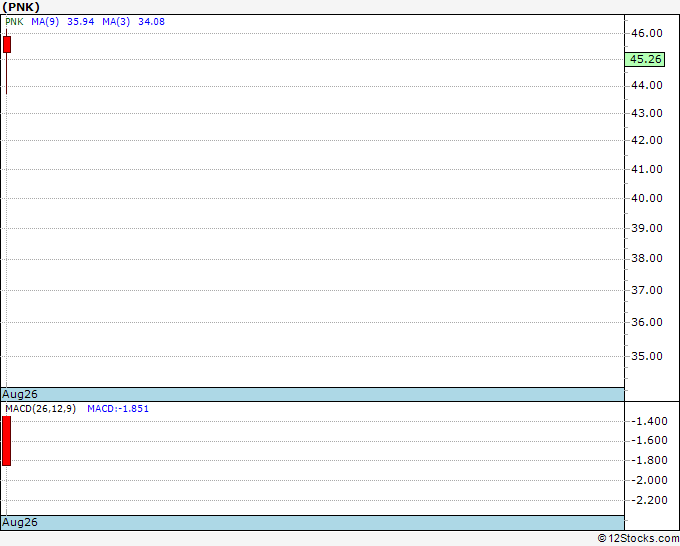Click the green 45.26 current price tag
Image resolution: width=680 pixels, height=546 pixels.
click(645, 59)
